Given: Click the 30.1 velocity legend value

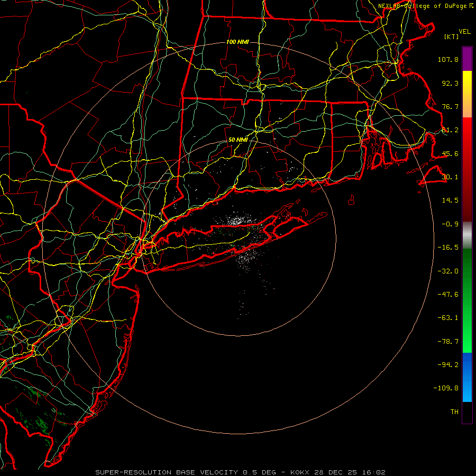Looking at the screenshot, I should 450,177.
